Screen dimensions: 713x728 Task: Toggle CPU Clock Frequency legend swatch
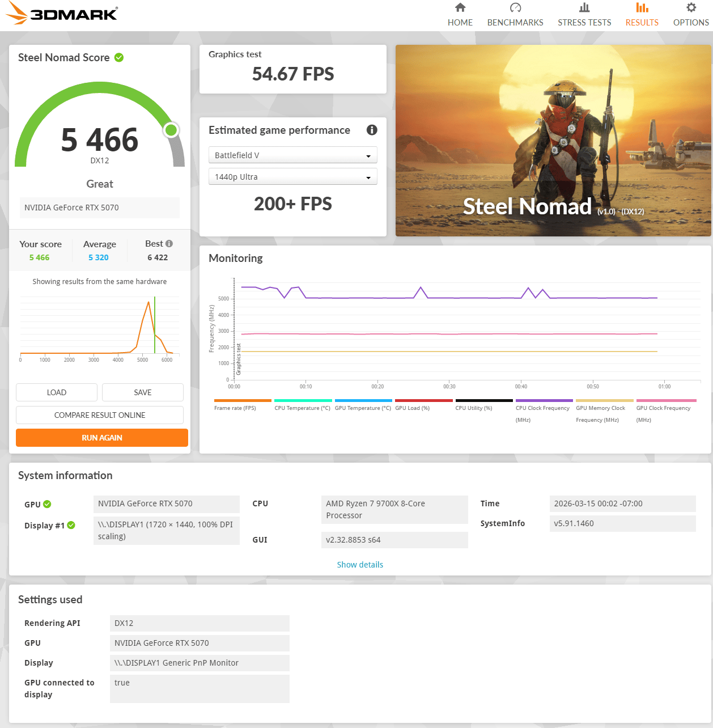coord(544,400)
